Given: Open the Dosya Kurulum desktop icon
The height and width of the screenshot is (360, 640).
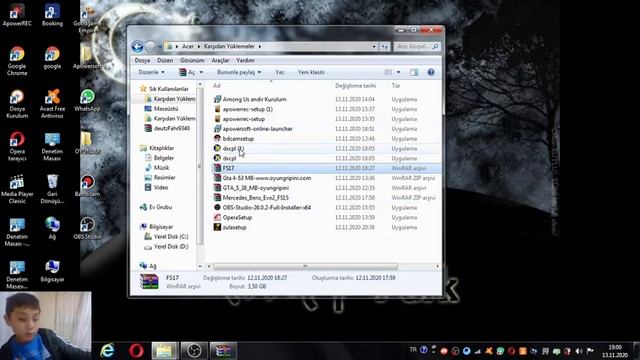Looking at the screenshot, I should (x=17, y=104).
